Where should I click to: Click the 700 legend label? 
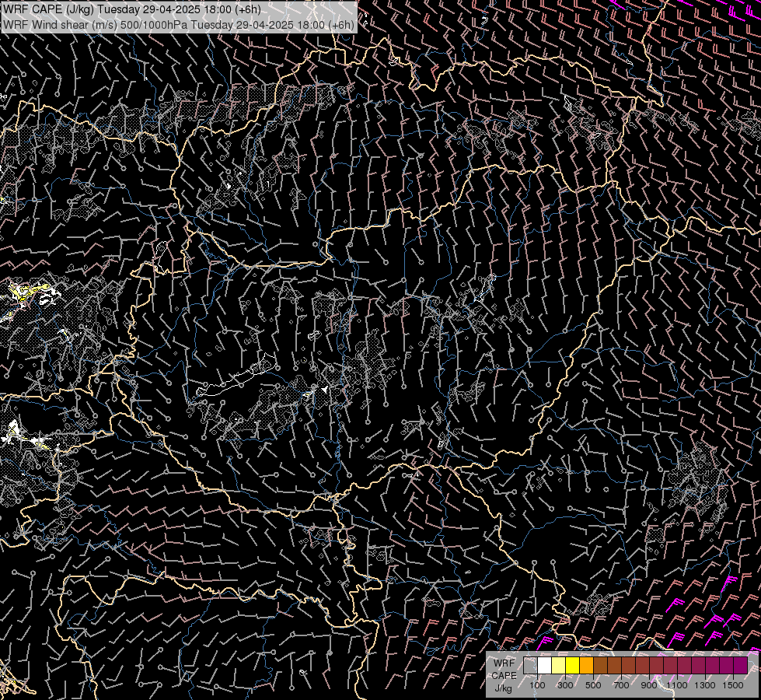pos(621,685)
